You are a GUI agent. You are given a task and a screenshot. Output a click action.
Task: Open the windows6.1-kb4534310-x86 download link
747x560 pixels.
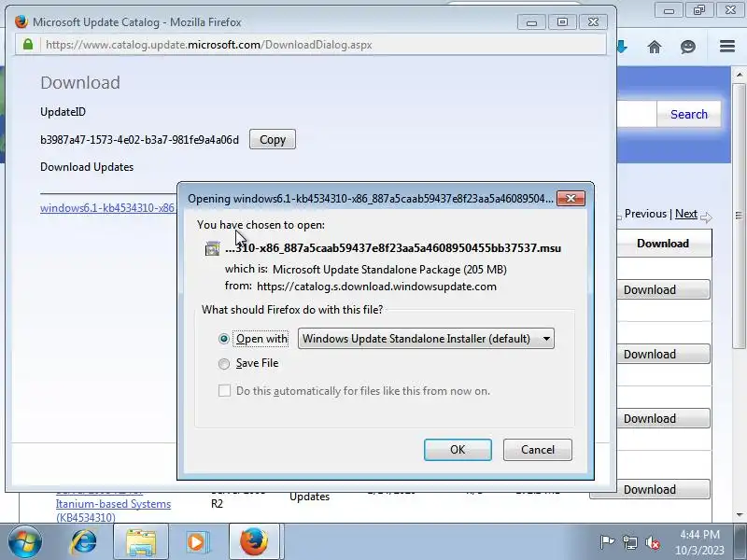tap(107, 207)
